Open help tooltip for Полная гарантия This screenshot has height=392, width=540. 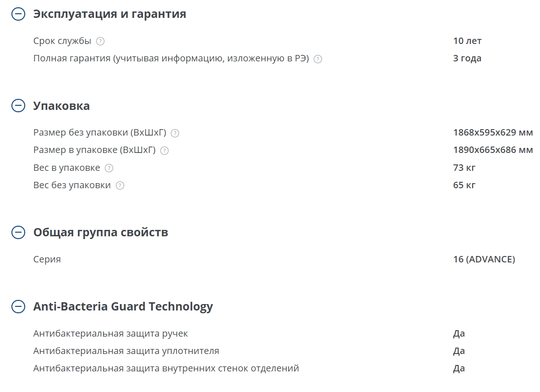pos(318,59)
